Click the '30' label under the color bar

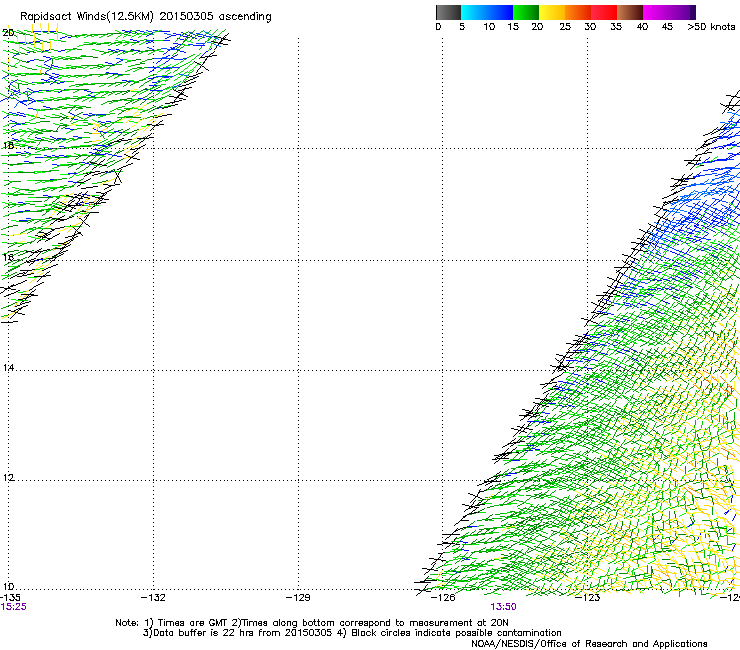pos(590,27)
